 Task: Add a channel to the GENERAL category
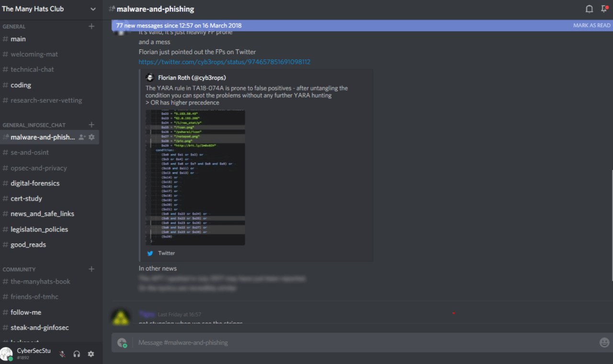[x=91, y=26]
